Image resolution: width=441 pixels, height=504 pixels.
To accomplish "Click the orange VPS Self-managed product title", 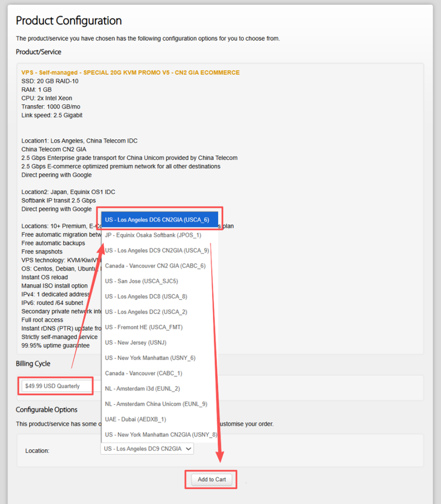I will 130,72.
